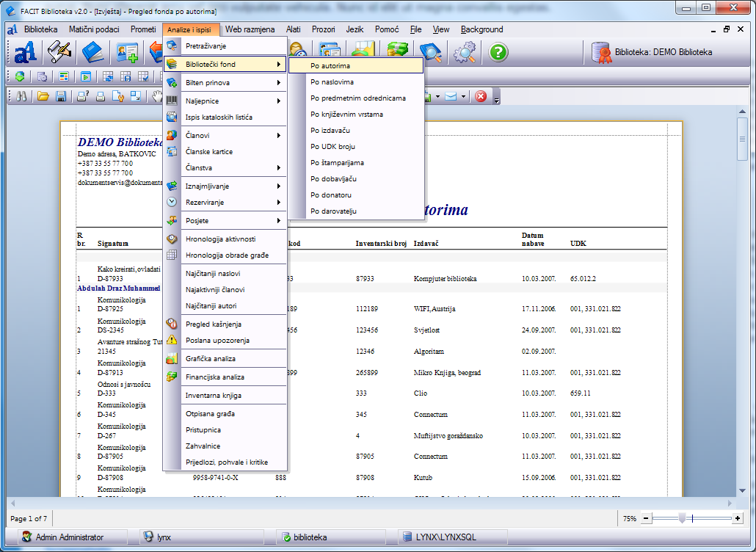Click the red X close report icon
The width and height of the screenshot is (756, 552).
pyautogui.click(x=481, y=96)
